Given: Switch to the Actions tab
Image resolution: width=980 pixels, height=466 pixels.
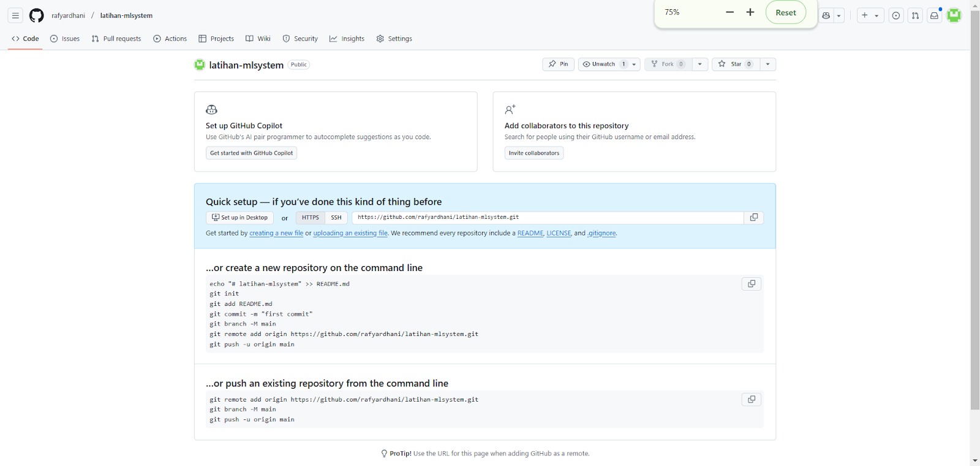Looking at the screenshot, I should coord(170,39).
